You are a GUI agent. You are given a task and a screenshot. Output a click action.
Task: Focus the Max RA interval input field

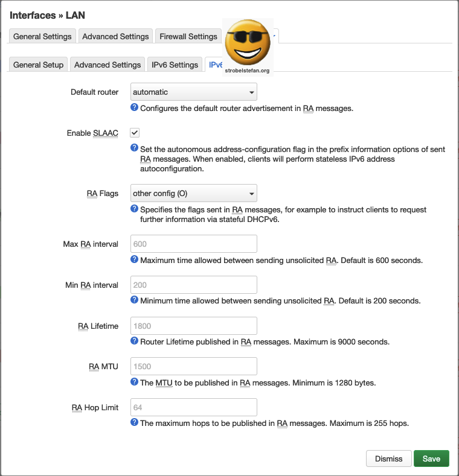point(194,244)
